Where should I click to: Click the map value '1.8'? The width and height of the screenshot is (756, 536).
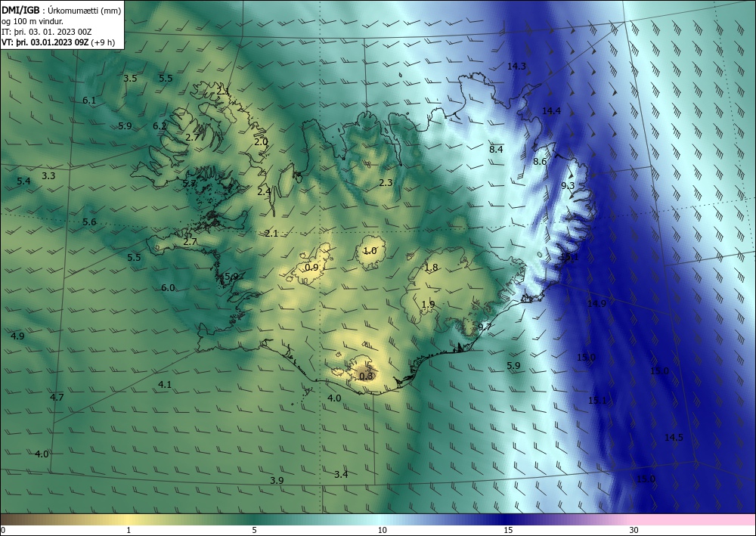[431, 268]
